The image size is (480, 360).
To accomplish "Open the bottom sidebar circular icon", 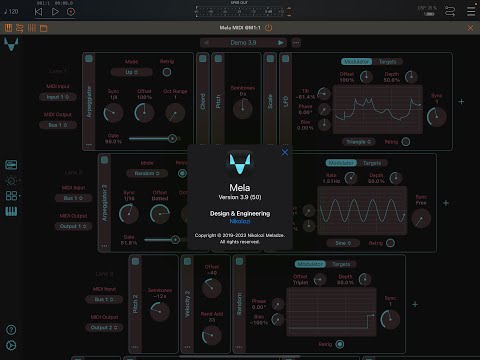I will [11, 345].
